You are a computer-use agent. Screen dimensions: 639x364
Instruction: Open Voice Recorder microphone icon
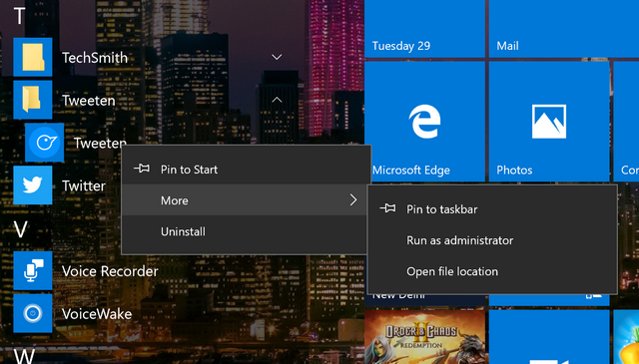coord(33,271)
